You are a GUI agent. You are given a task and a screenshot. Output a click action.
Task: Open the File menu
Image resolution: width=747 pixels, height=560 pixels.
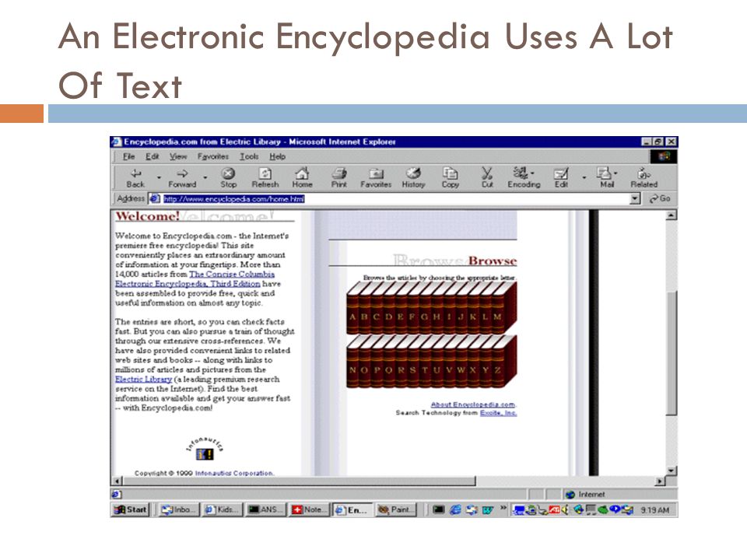point(128,156)
